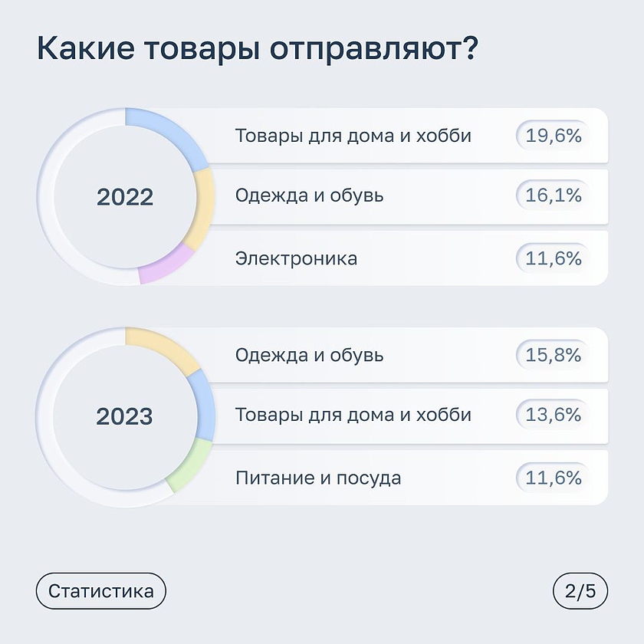Screen dimensions: 644x644
Task: Click the Статистика tag button
Action: click(x=100, y=591)
